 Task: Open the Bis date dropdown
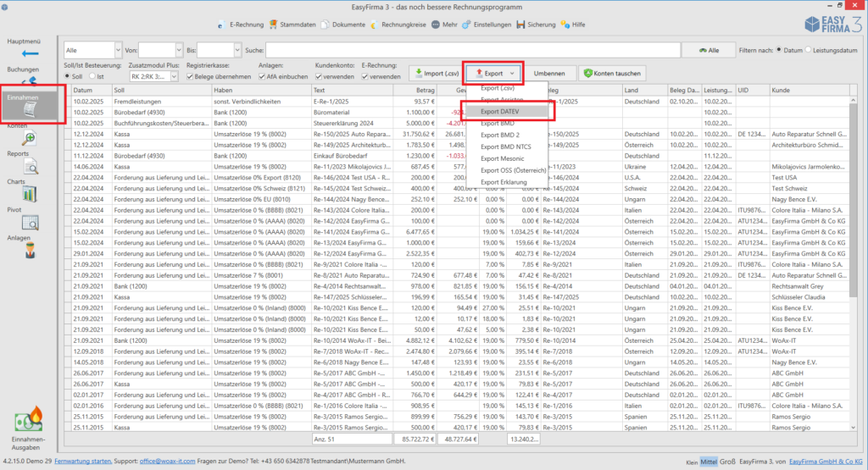pyautogui.click(x=237, y=50)
